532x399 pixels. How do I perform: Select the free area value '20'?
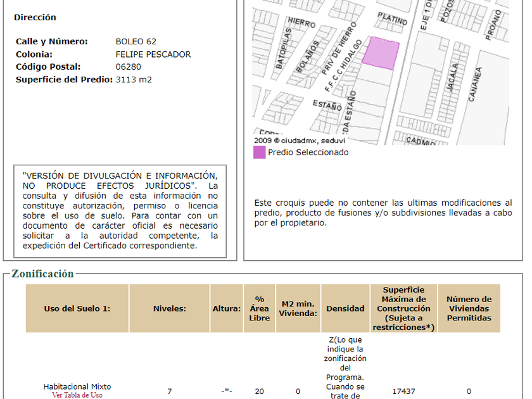click(260, 391)
